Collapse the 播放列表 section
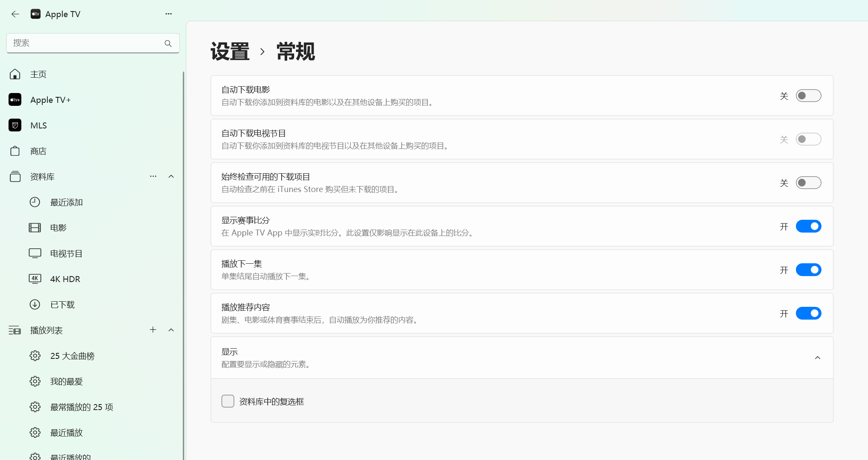This screenshot has height=460, width=868. (x=171, y=330)
